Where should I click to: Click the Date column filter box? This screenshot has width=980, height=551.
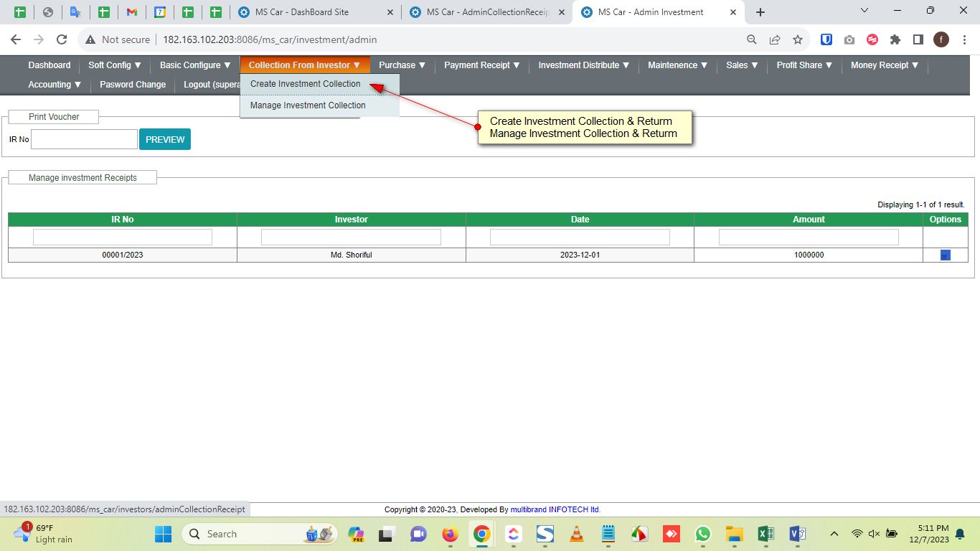(580, 237)
